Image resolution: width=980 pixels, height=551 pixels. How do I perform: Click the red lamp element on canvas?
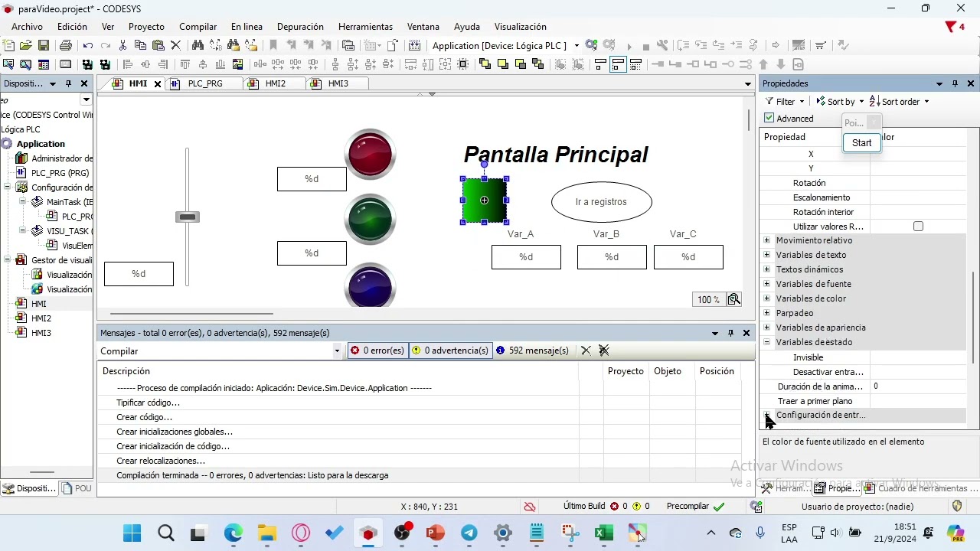[x=371, y=154]
